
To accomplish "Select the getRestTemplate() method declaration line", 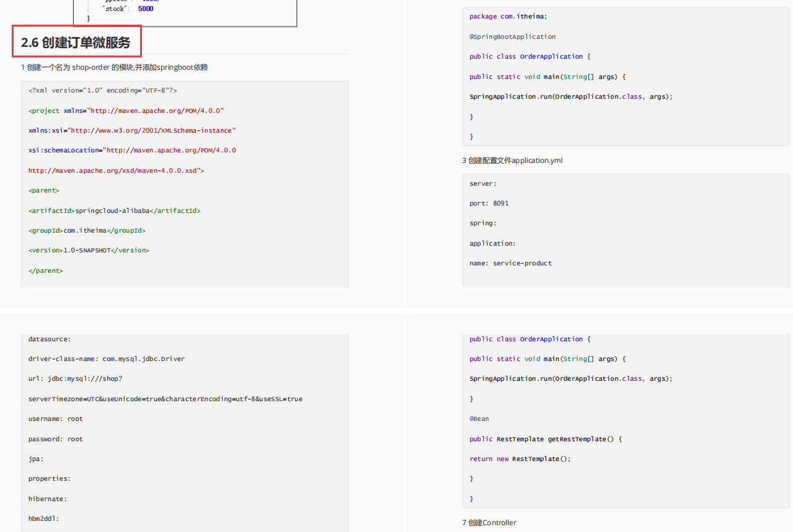I will [546, 439].
